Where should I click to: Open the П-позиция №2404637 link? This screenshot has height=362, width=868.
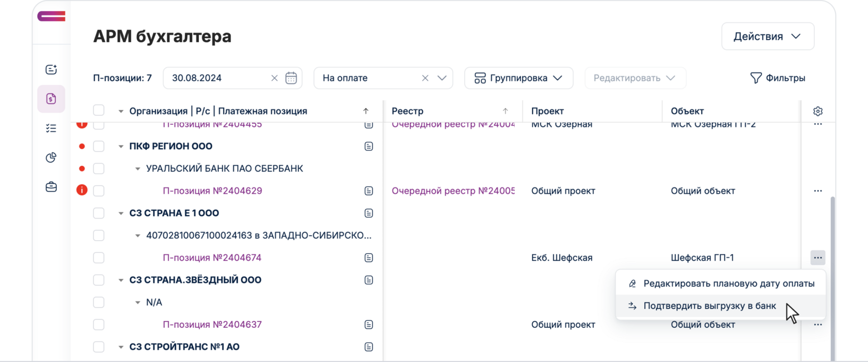pyautogui.click(x=212, y=325)
